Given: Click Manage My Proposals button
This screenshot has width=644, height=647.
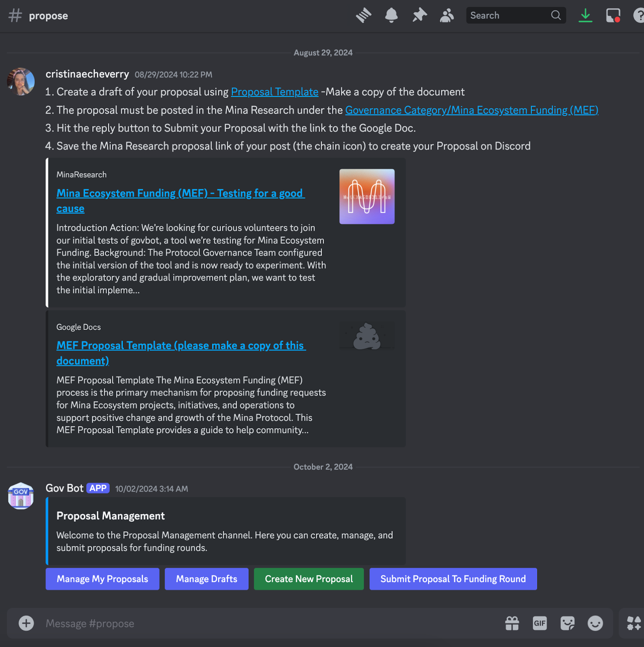Looking at the screenshot, I should pyautogui.click(x=102, y=579).
